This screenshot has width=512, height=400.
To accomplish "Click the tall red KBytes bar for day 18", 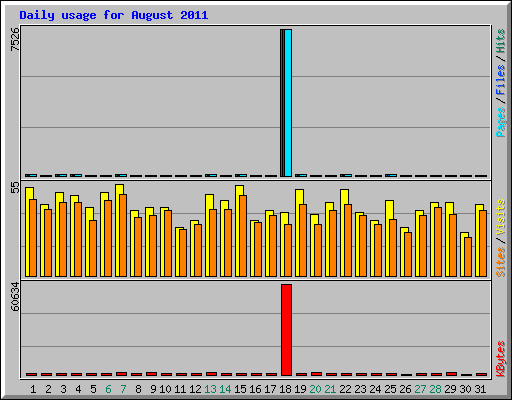I will [286, 330].
